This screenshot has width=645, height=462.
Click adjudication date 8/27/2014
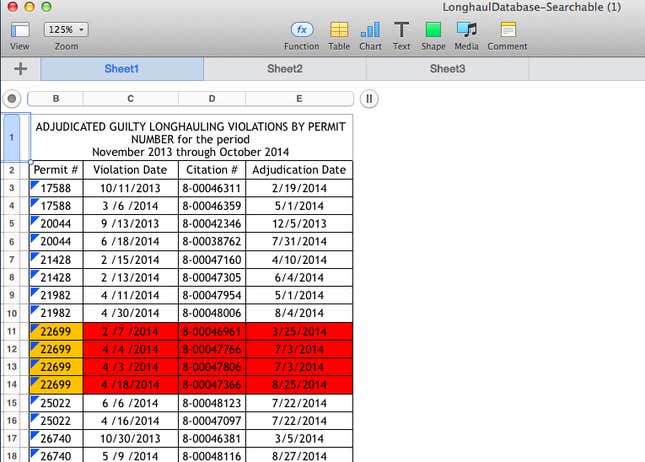click(x=299, y=455)
